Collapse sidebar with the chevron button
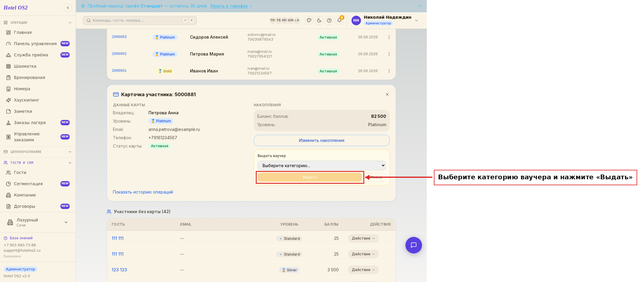Image resolution: width=644 pixels, height=282 pixels. tap(68, 8)
